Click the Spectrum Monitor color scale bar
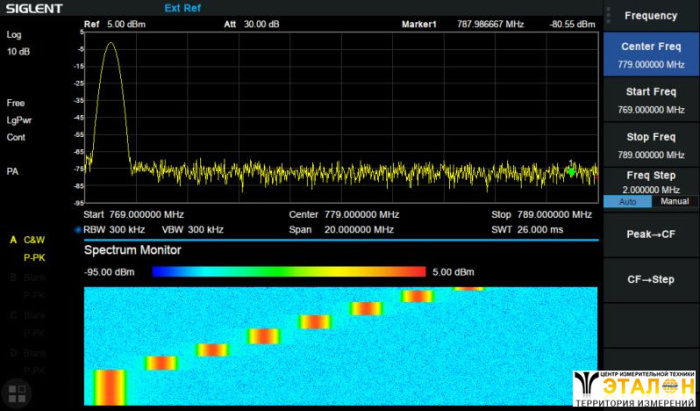The height and width of the screenshot is (411, 700). [289, 271]
